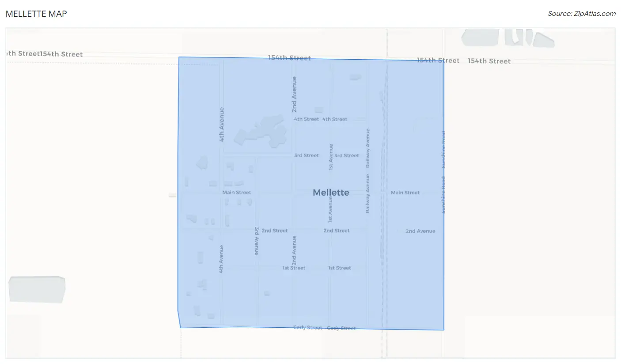The height and width of the screenshot is (364, 621).
Task: Click Main Street label east of railway
Action: [x=405, y=193]
